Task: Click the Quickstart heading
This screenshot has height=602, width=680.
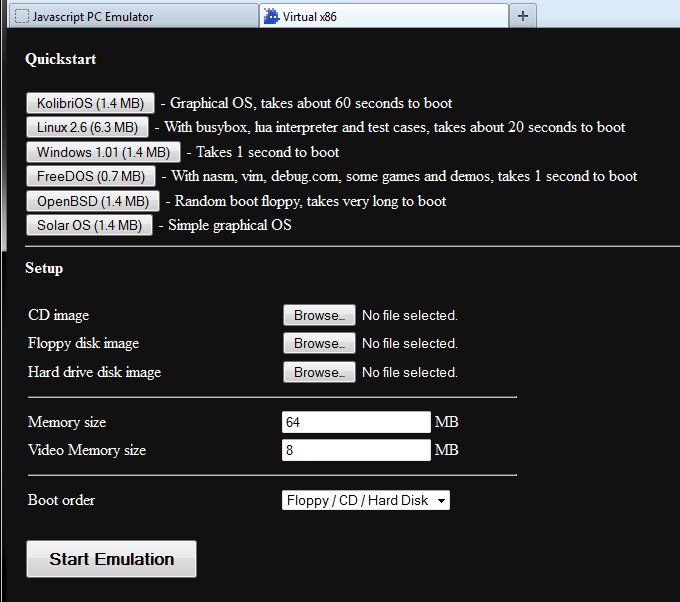Action: (x=61, y=59)
